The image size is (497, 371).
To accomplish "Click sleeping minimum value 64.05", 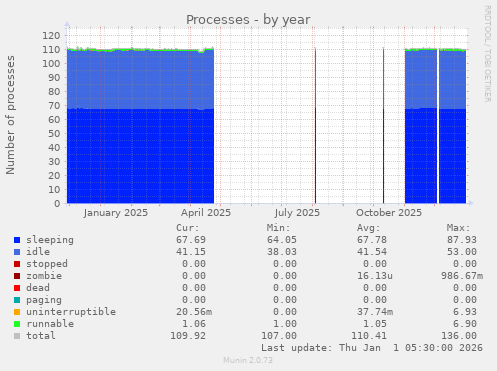I will click(x=282, y=240).
